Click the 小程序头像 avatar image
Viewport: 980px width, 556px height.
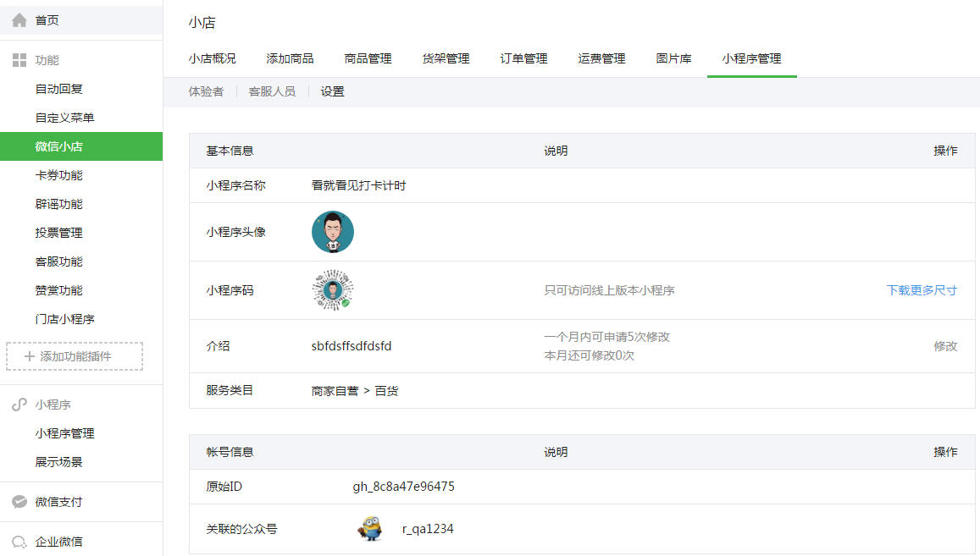[333, 232]
